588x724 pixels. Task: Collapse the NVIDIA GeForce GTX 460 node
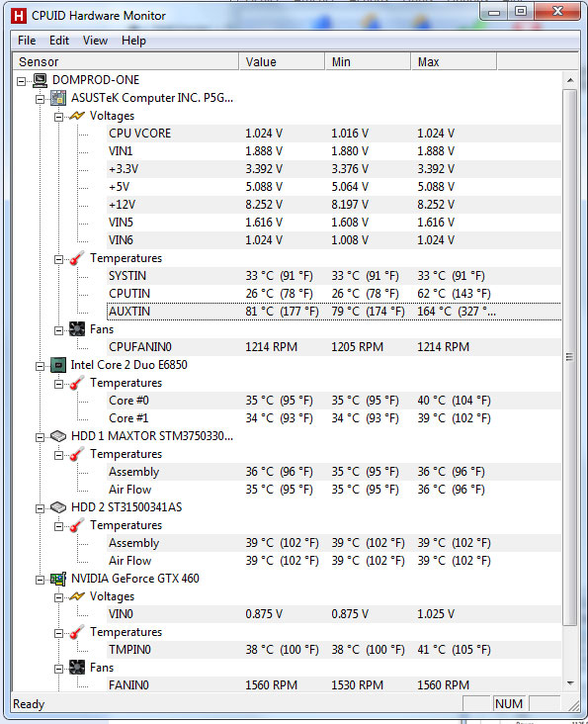coord(41,580)
